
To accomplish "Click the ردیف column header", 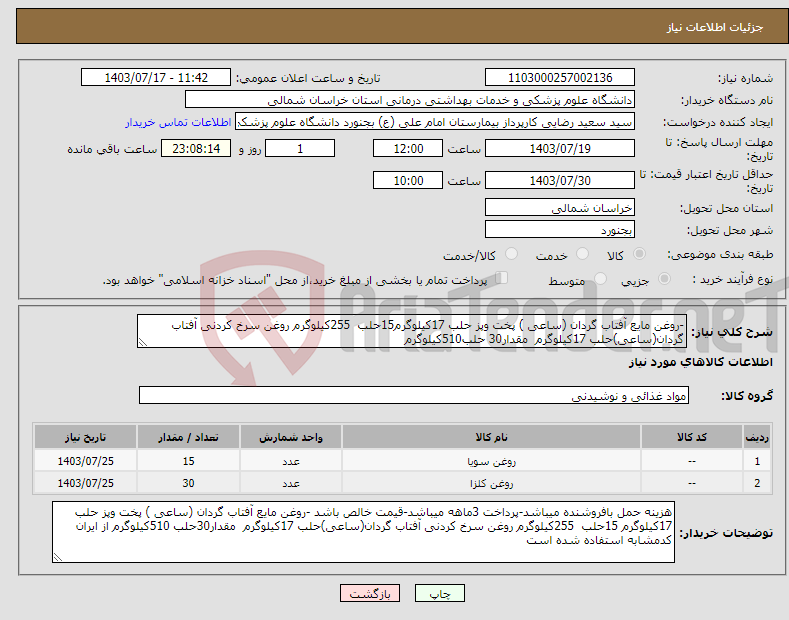I will [x=757, y=437].
